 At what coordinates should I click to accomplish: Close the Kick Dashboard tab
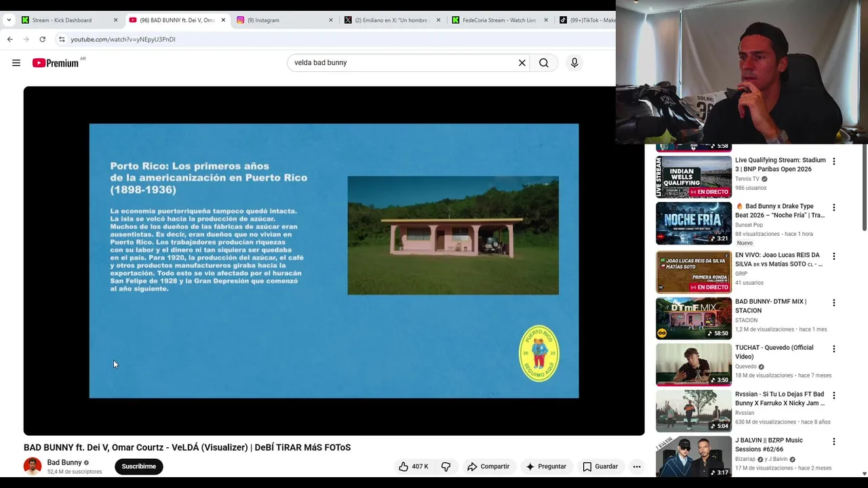pos(115,20)
